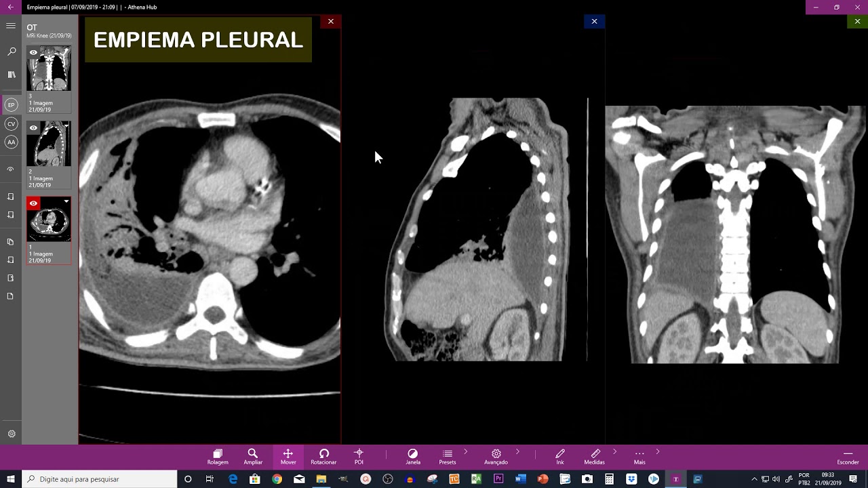Select the Rotacionar tool
This screenshot has width=868, height=488.
pyautogui.click(x=323, y=456)
